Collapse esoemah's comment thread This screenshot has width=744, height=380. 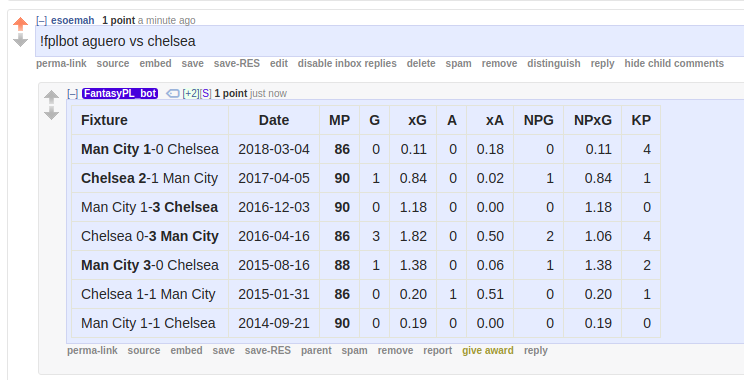(42, 20)
